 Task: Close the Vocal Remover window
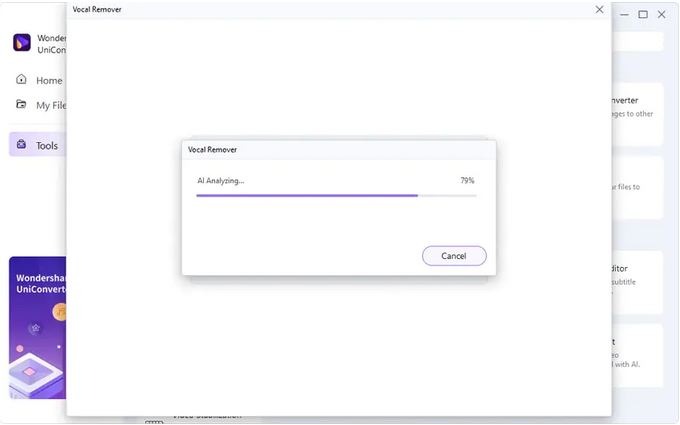[599, 10]
